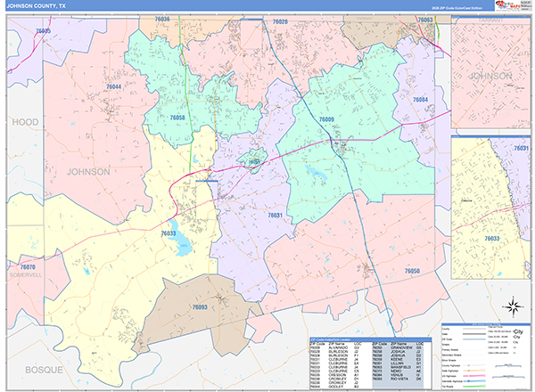Click the small green 76059 Keene area
The height and width of the screenshot is (392, 535).
pyautogui.click(x=254, y=160)
